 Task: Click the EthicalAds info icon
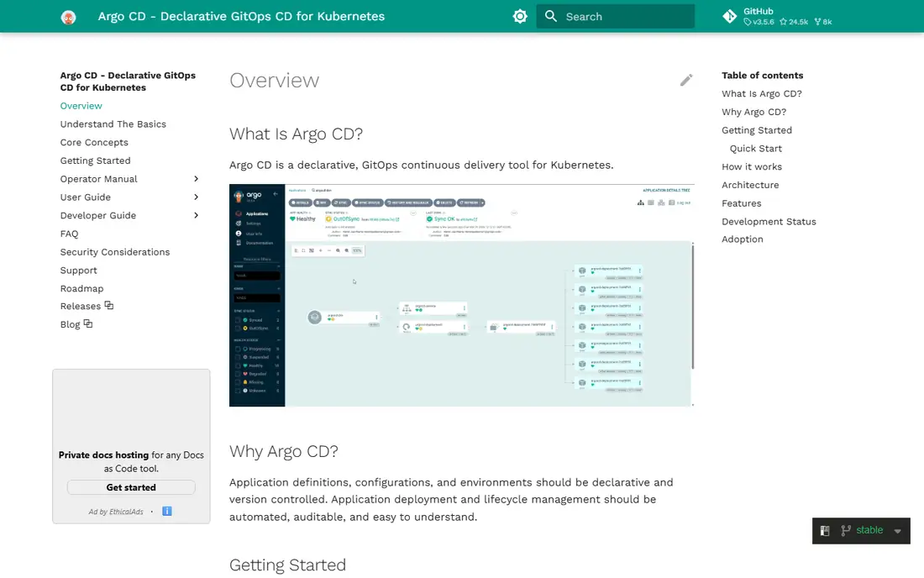(167, 512)
